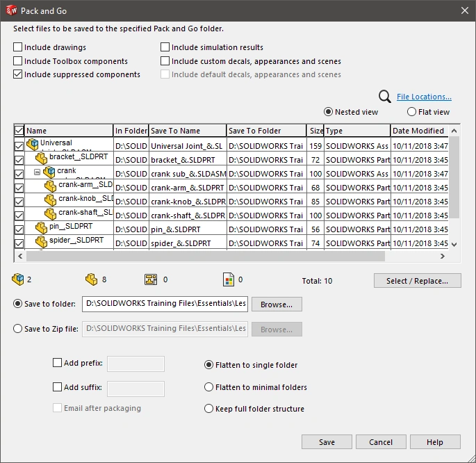Viewport: 476px width, 463px height.
Task: Click the other files count icon
Action: (x=229, y=279)
